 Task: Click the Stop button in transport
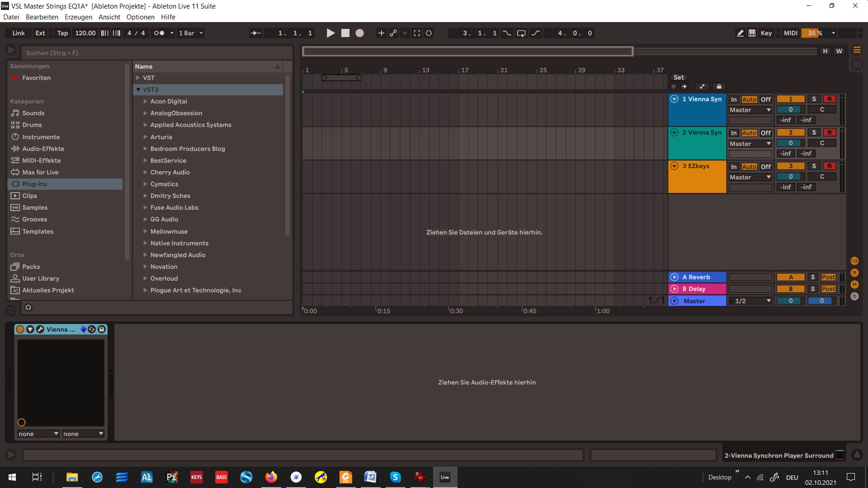(345, 33)
